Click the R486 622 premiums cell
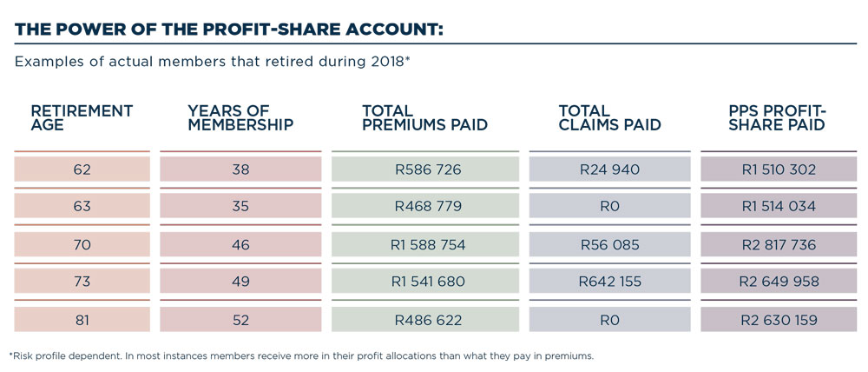 coord(424,320)
